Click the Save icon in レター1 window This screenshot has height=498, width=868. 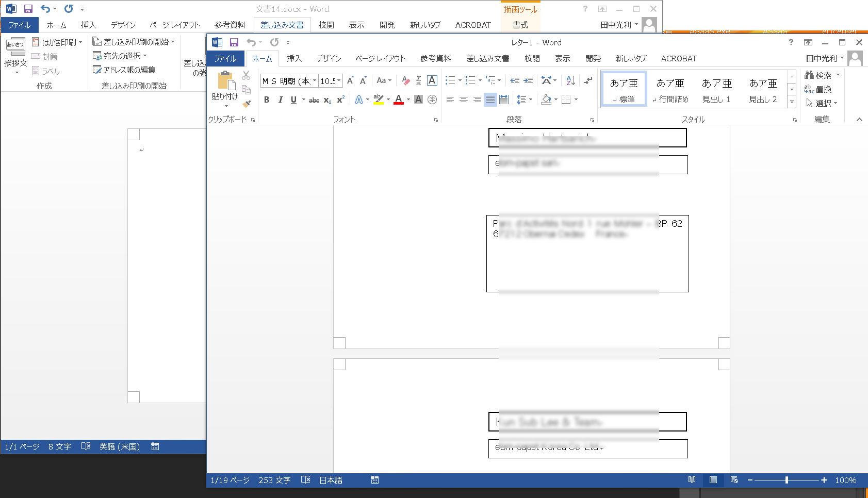coord(234,42)
